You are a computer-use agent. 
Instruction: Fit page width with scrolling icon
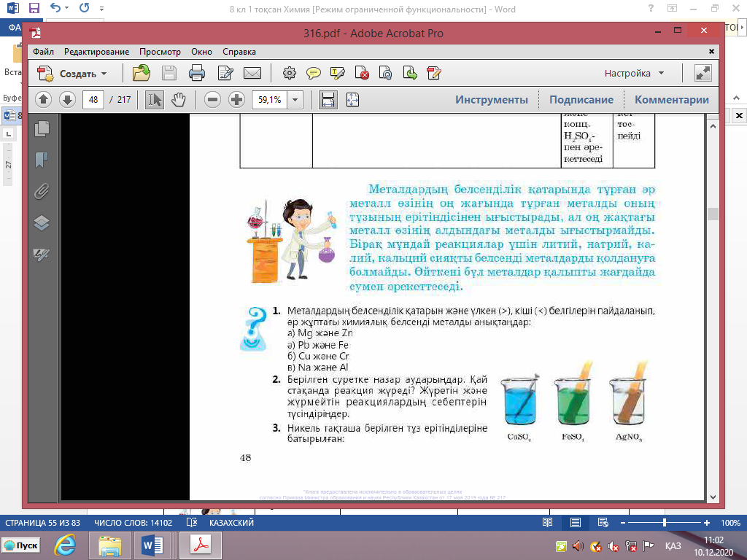point(328,99)
